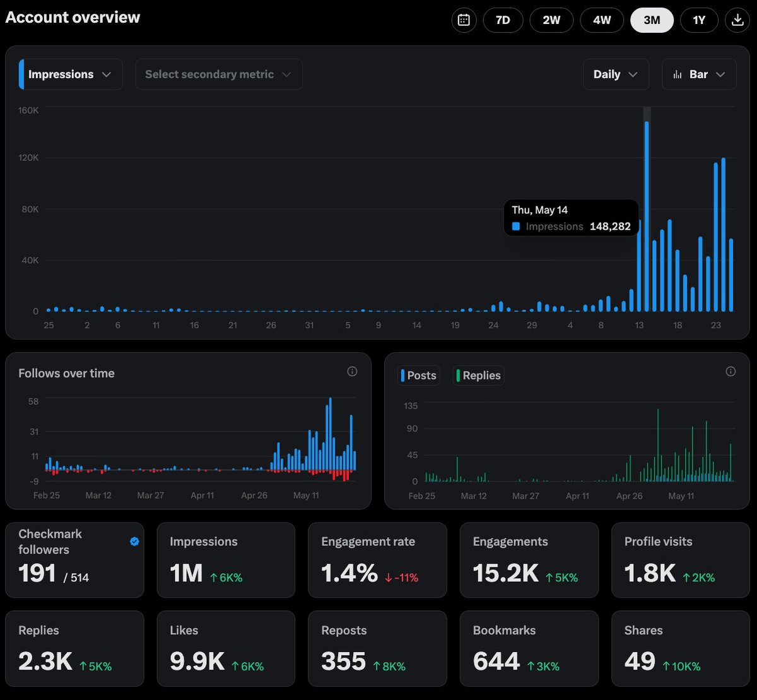The image size is (757, 700).
Task: Change the Daily granularity dropdown
Action: point(616,74)
